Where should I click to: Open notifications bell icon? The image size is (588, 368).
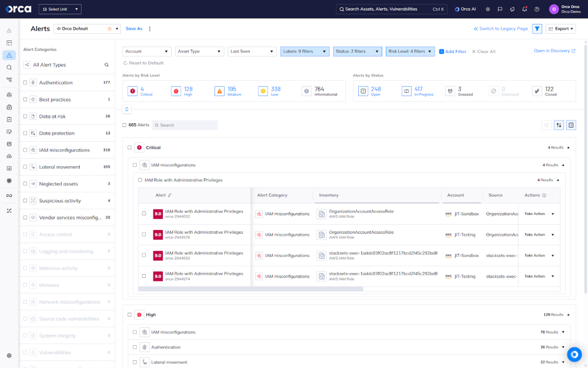(x=524, y=9)
